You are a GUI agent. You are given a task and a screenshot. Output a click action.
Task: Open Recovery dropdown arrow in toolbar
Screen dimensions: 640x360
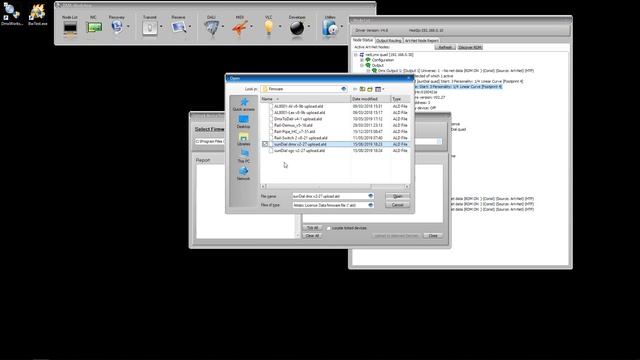[128, 27]
